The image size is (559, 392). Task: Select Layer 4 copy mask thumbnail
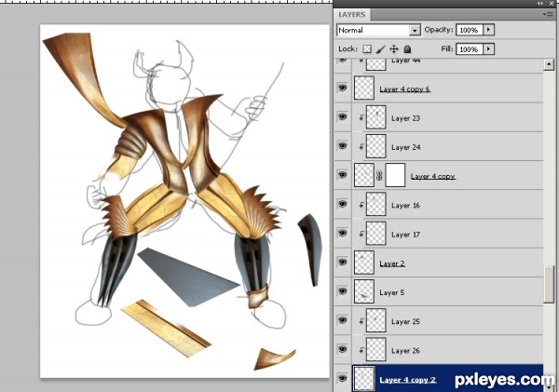click(395, 175)
